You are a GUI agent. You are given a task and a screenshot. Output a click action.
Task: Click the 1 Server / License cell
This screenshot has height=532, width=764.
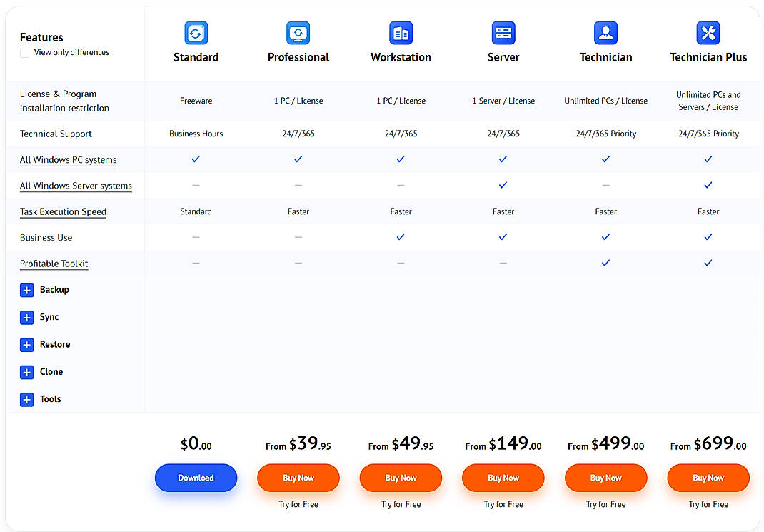pos(503,101)
